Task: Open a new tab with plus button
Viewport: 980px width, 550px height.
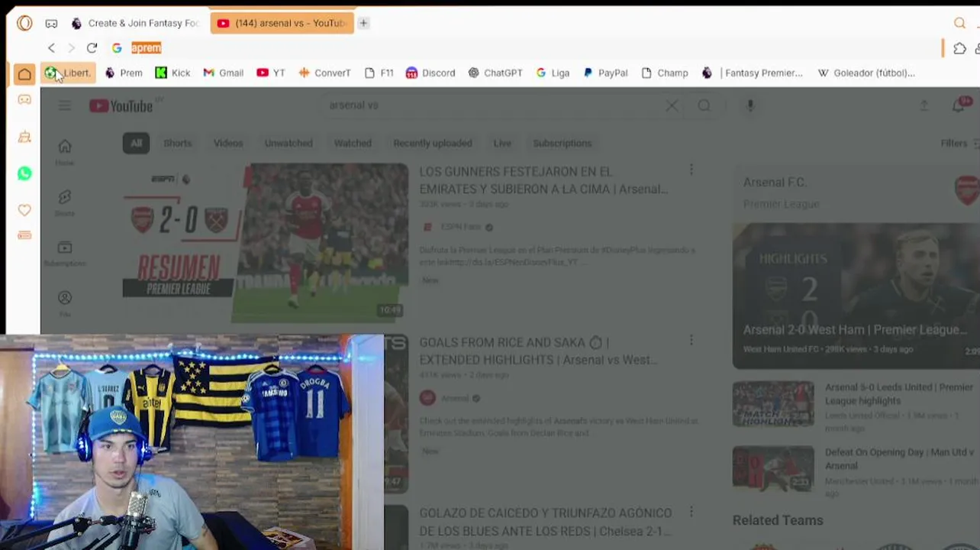Action: (x=364, y=23)
